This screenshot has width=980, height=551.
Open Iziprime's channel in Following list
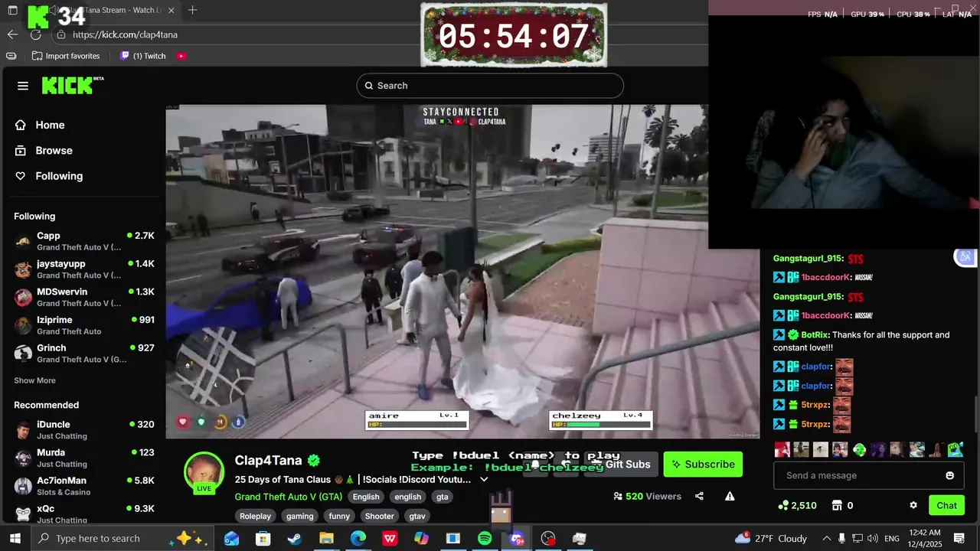84,325
